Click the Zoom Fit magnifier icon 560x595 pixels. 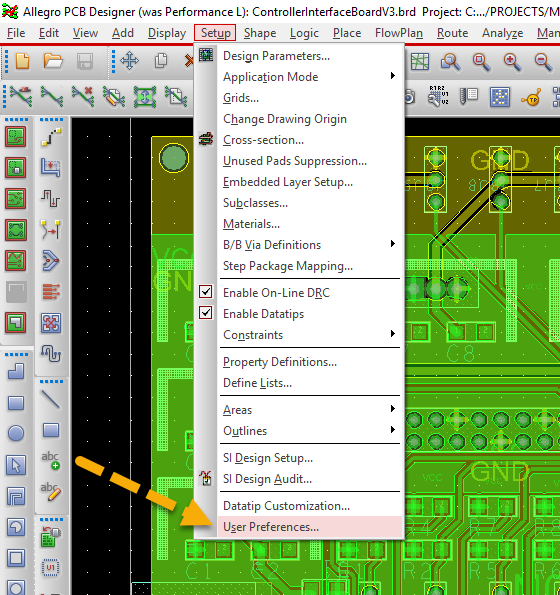point(450,62)
